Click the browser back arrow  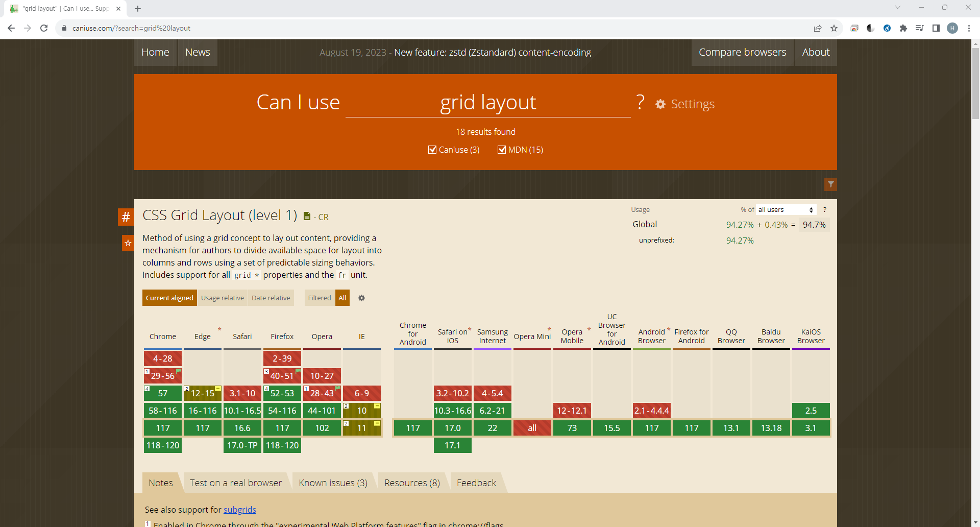tap(11, 28)
